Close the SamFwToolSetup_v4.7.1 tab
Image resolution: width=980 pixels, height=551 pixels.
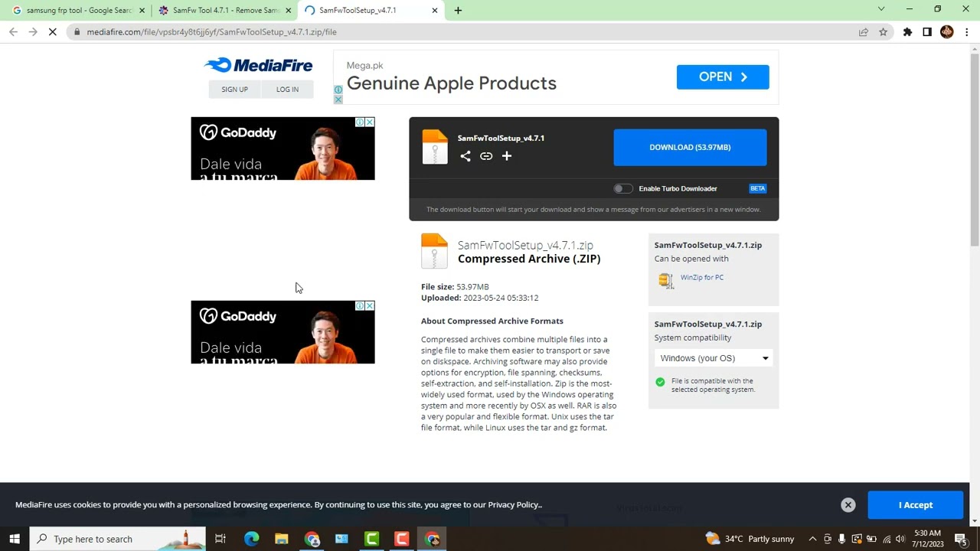click(435, 11)
